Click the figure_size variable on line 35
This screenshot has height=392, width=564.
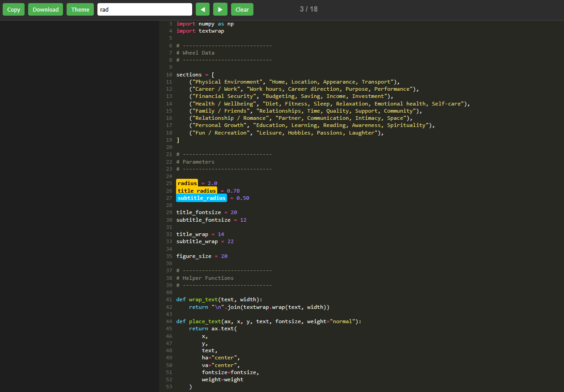pos(194,256)
